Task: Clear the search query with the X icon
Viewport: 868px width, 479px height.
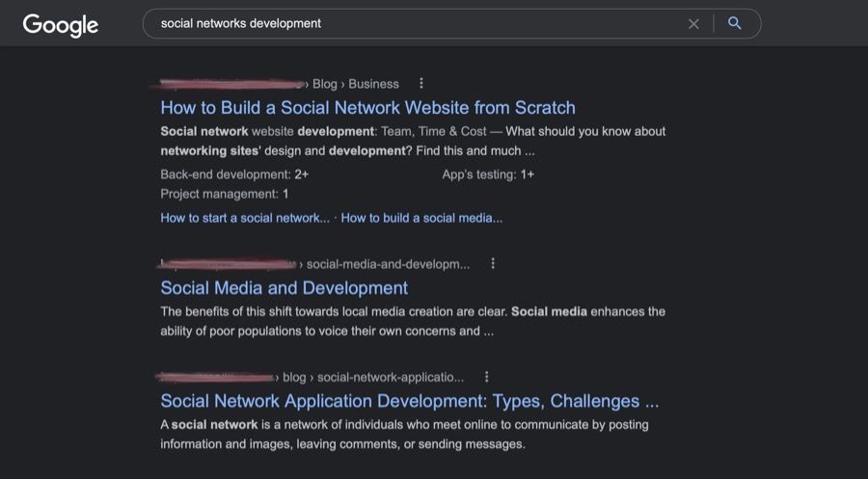Action: [693, 24]
